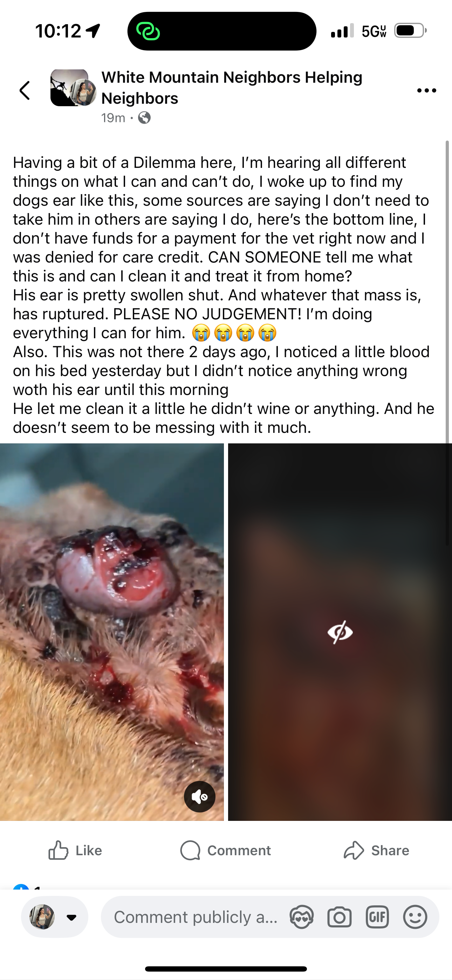Tap the Comment button under the post

pyautogui.click(x=226, y=850)
